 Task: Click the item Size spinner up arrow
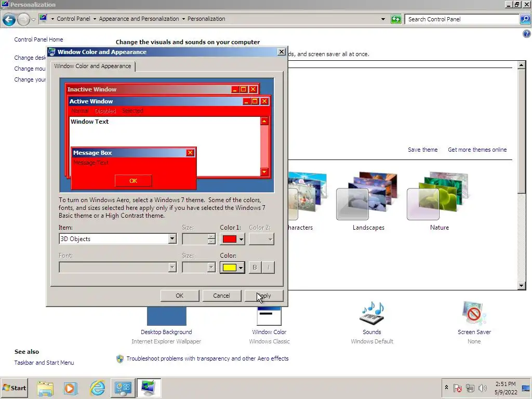211,236
